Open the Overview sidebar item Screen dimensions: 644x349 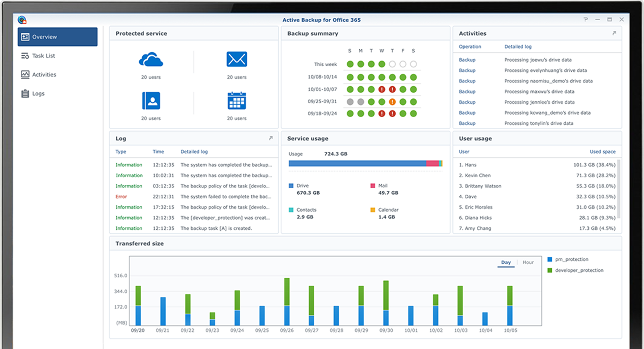(58, 37)
